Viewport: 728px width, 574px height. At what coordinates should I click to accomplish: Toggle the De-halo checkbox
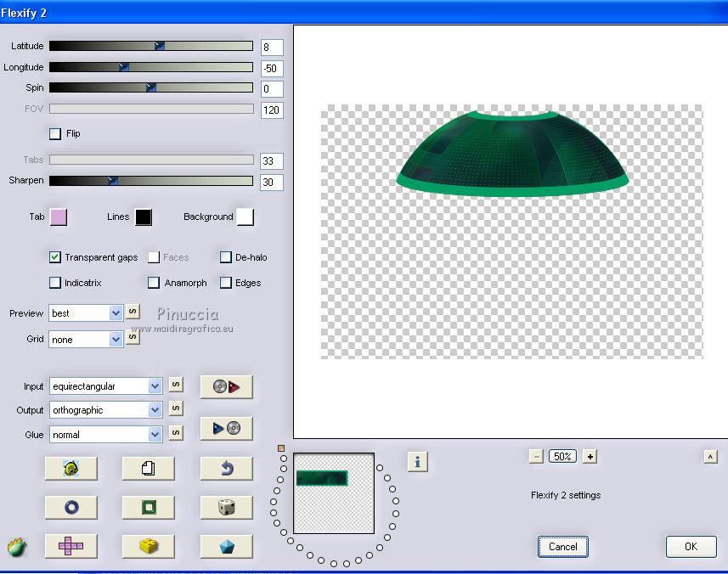pyautogui.click(x=226, y=257)
